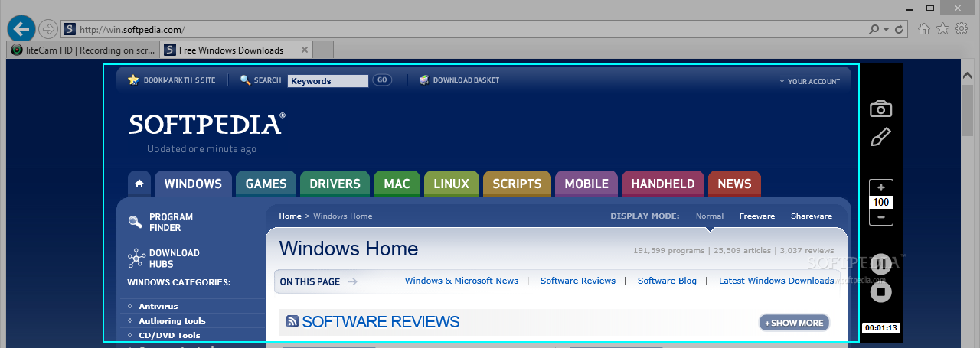Open the Authoring tools category
Image resolution: width=980 pixels, height=348 pixels.
click(171, 320)
